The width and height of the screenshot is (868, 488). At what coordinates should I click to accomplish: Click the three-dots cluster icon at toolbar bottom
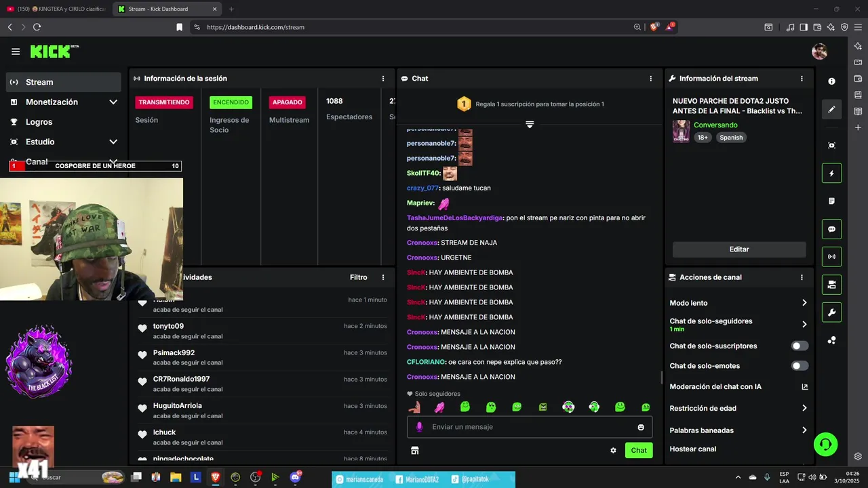coord(832,340)
